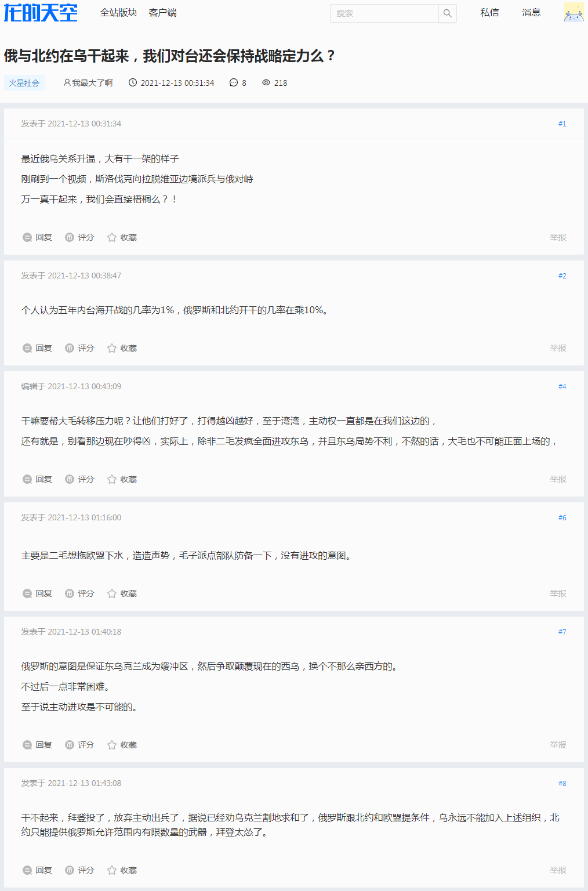Click timestamp 发表于 2021-12-13 01:43:08
Screen dimensions: 588x891
point(71,783)
